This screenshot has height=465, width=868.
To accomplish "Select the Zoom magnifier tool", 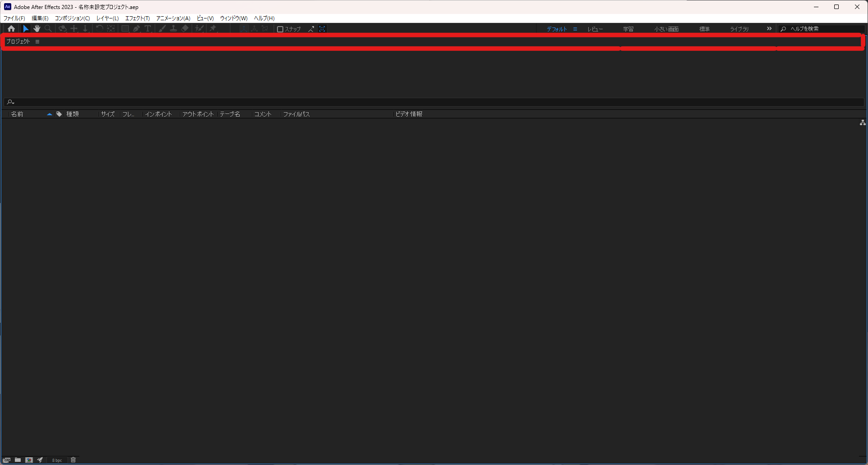I will pos(48,29).
